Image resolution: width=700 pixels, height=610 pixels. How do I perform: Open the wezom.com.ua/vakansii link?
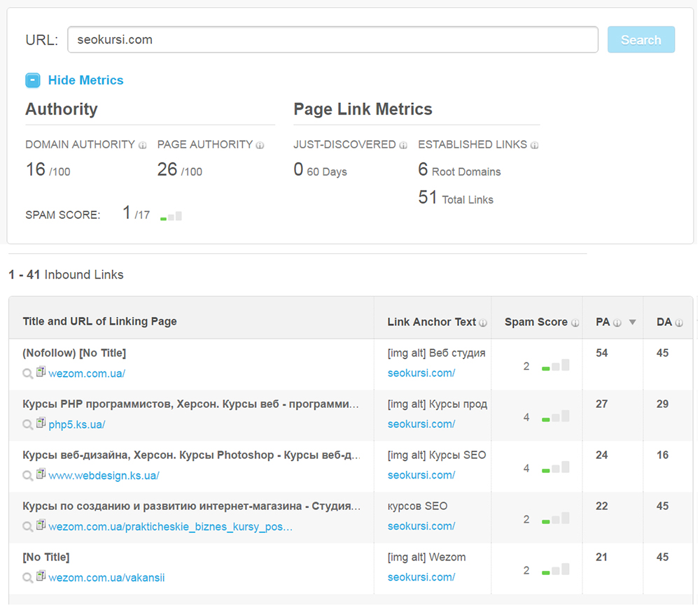(x=106, y=578)
